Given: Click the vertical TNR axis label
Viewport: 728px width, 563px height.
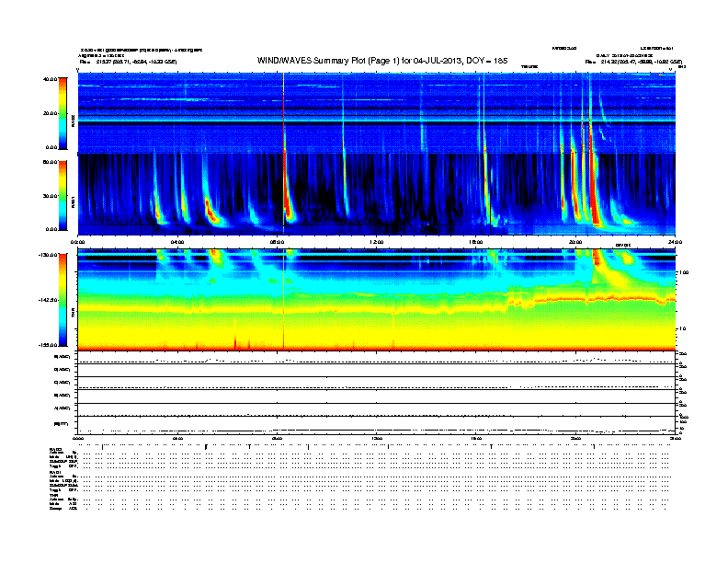Looking at the screenshot, I should click(73, 314).
